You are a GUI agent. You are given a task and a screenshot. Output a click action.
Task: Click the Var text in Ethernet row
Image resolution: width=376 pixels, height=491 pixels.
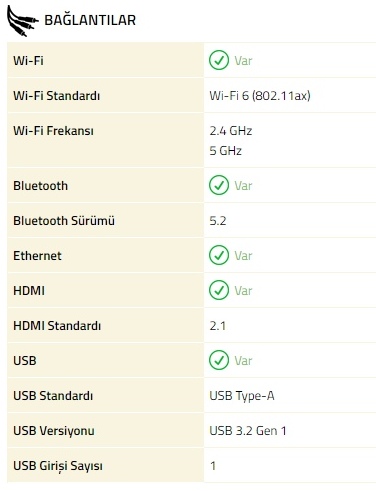click(243, 256)
